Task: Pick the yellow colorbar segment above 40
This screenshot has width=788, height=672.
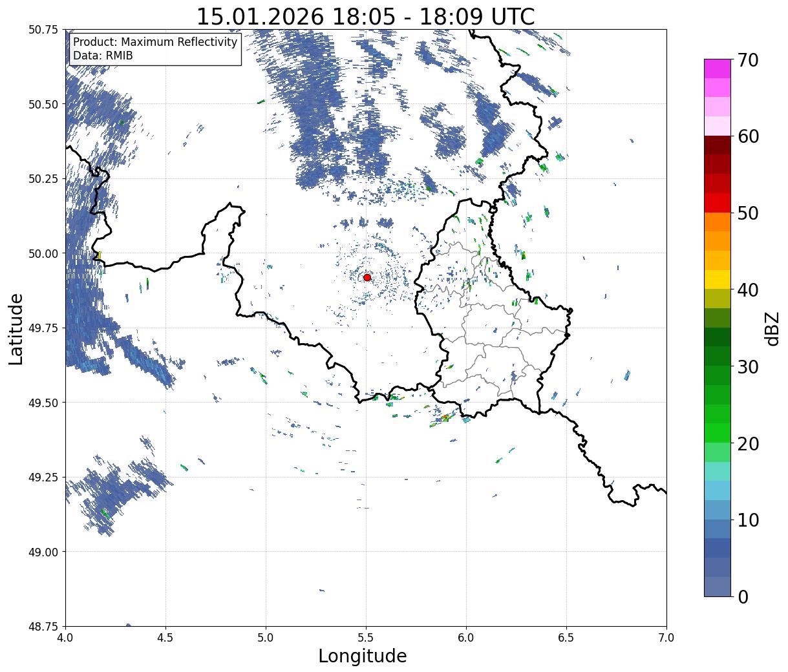Action: [x=718, y=279]
